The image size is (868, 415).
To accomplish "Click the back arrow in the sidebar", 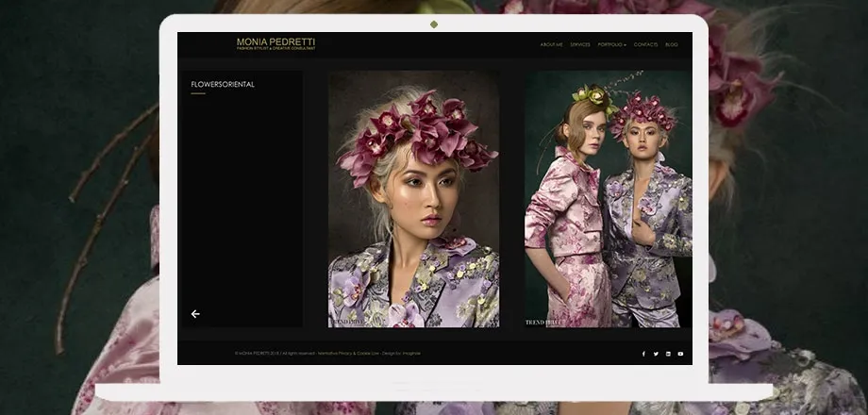I will point(195,314).
